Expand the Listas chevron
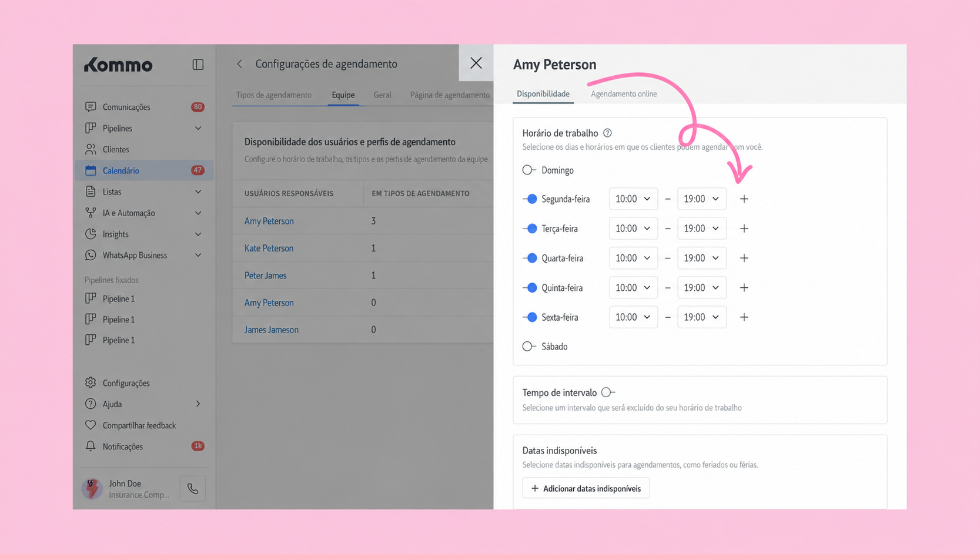The image size is (980, 554). tap(198, 192)
